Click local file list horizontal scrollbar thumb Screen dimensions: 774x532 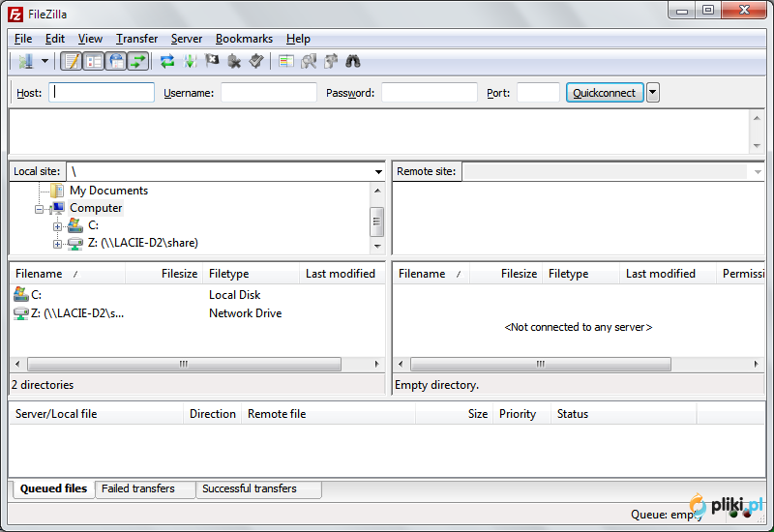[x=184, y=365]
